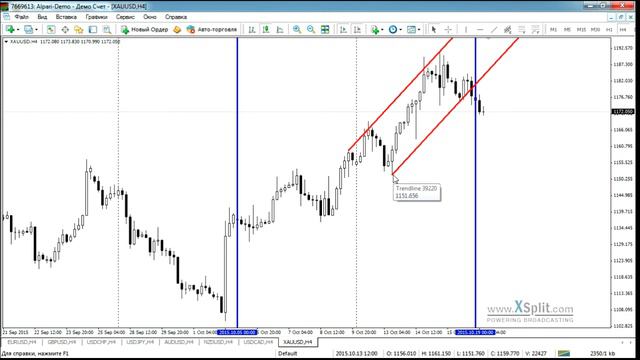The width and height of the screenshot is (640, 360).
Task: Set timeframe to M1
Action: coord(553,29)
